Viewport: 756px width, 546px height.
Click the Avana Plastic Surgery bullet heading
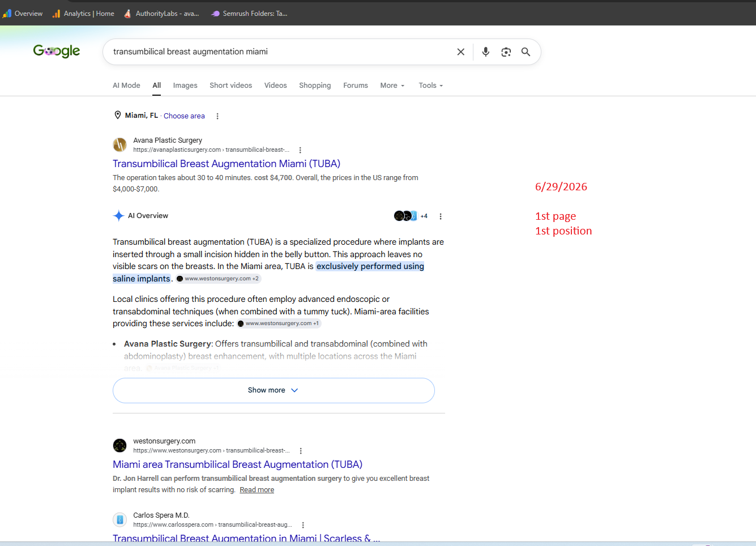(168, 344)
